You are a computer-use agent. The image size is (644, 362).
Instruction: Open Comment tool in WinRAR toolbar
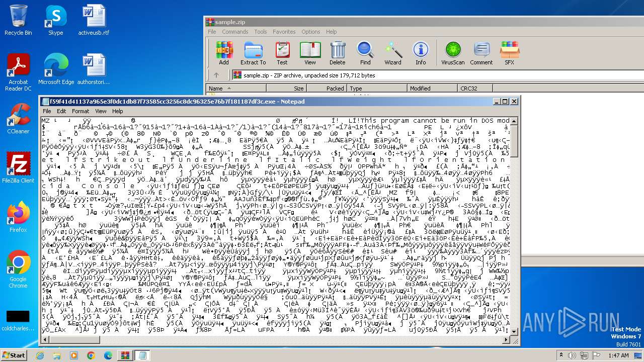(x=481, y=53)
